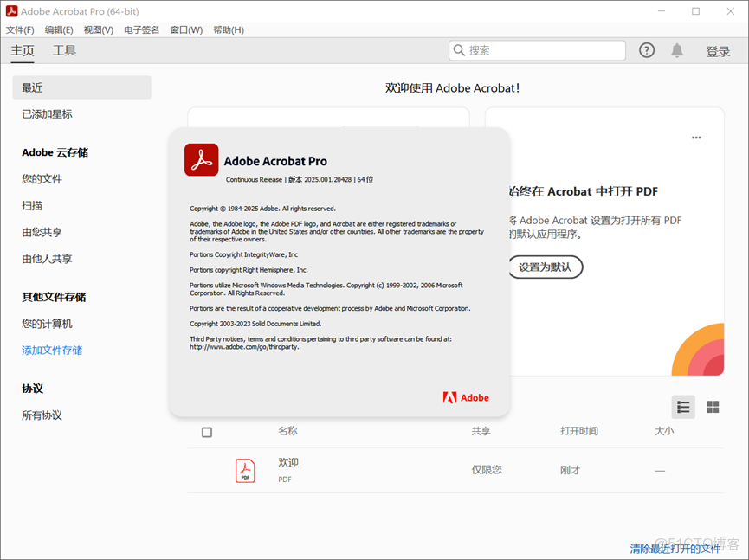Open the notifications bell icon
The height and width of the screenshot is (560, 749).
(680, 50)
